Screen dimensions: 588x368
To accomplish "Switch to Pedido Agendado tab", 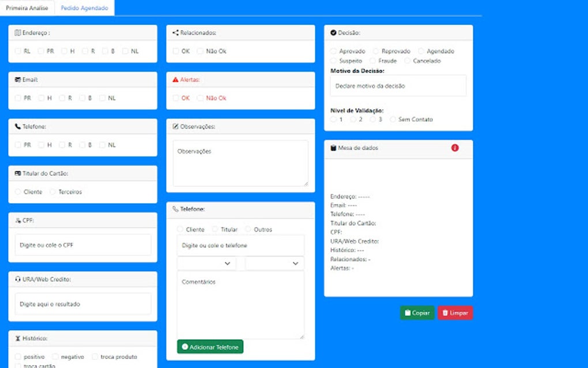I will [84, 8].
